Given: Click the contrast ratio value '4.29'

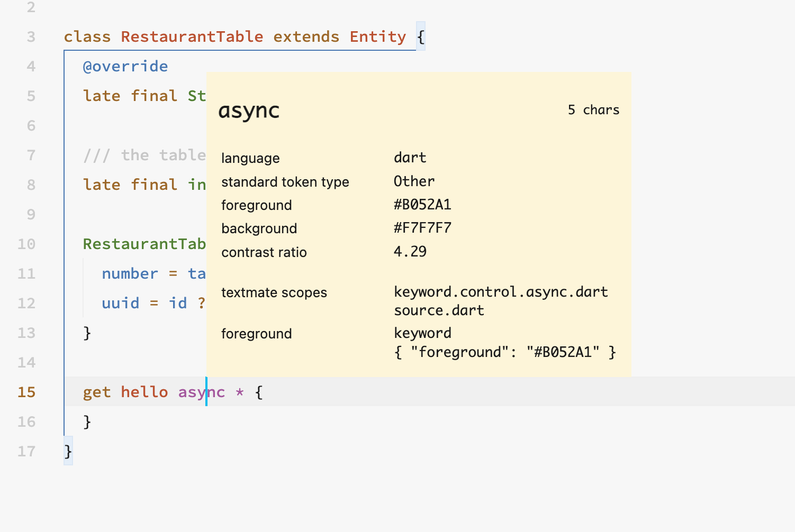Looking at the screenshot, I should 410,251.
